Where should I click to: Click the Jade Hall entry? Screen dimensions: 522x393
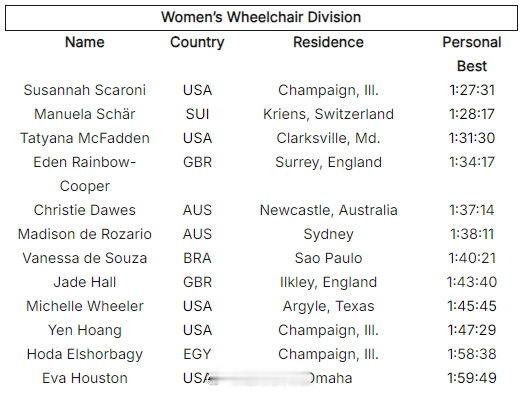coord(85,282)
